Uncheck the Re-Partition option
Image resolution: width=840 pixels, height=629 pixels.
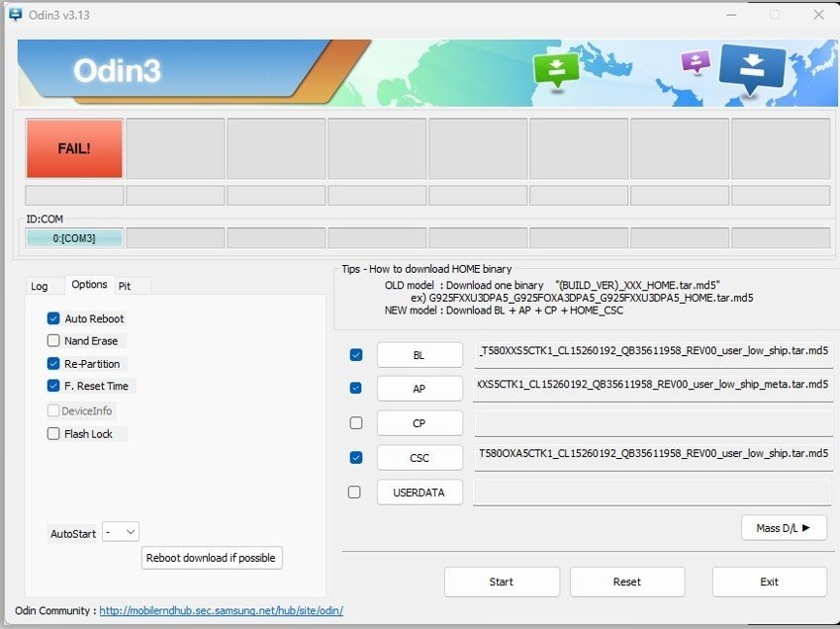tap(53, 363)
